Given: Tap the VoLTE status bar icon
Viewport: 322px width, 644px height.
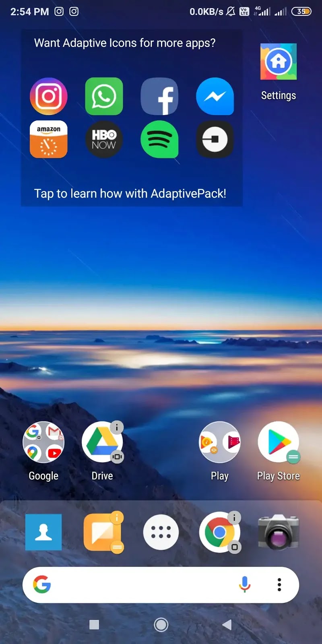Looking at the screenshot, I should coord(244,12).
